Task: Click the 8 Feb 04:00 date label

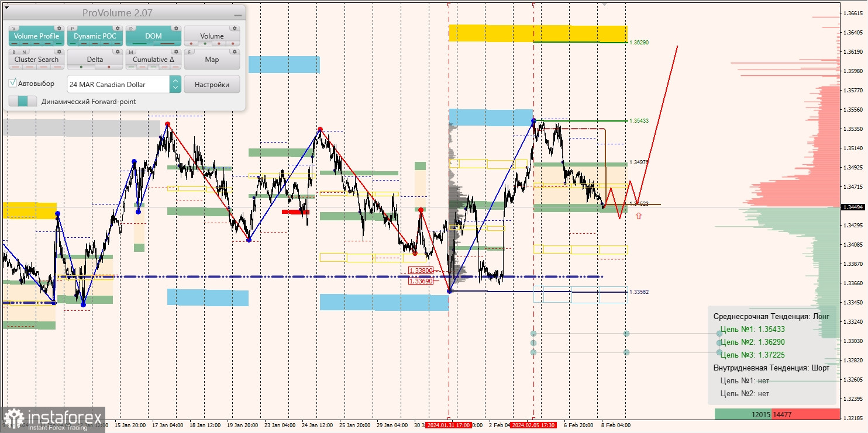Action: click(x=615, y=425)
